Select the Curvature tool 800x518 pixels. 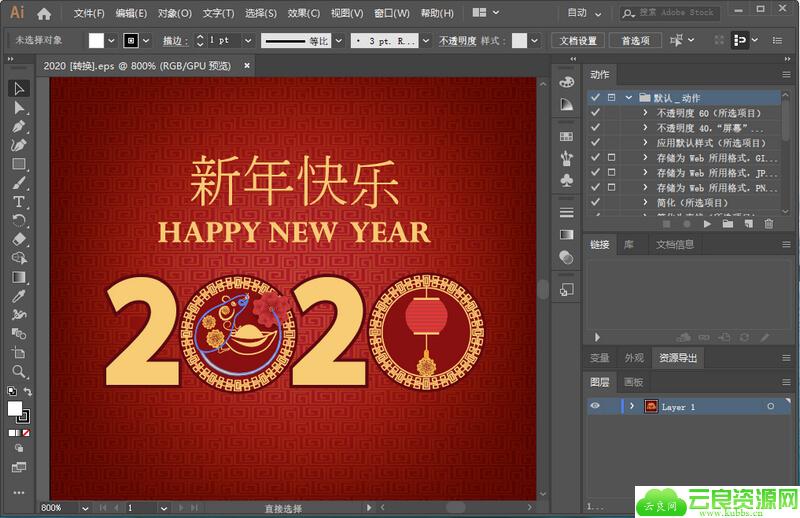point(19,145)
